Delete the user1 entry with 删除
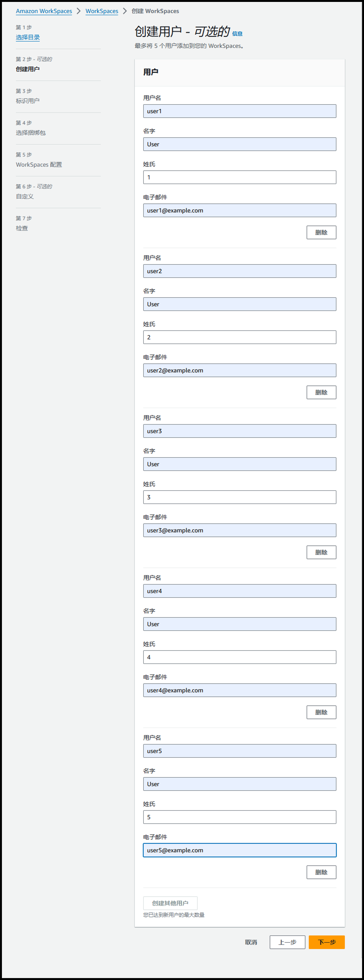 point(322,232)
